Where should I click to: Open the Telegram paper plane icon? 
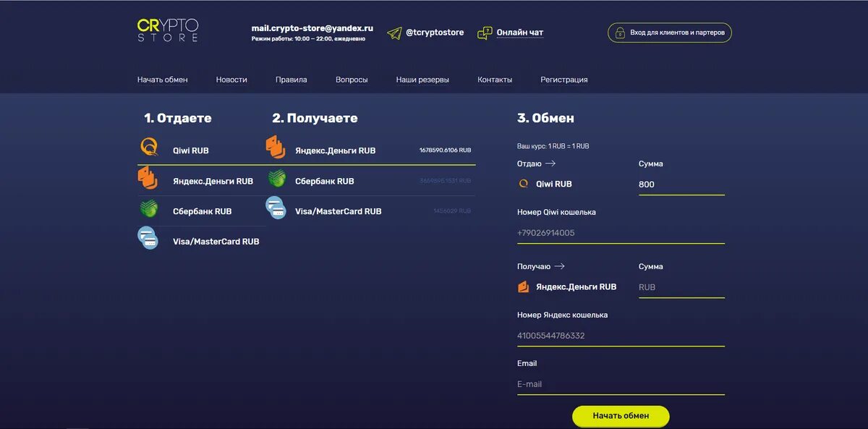click(394, 33)
